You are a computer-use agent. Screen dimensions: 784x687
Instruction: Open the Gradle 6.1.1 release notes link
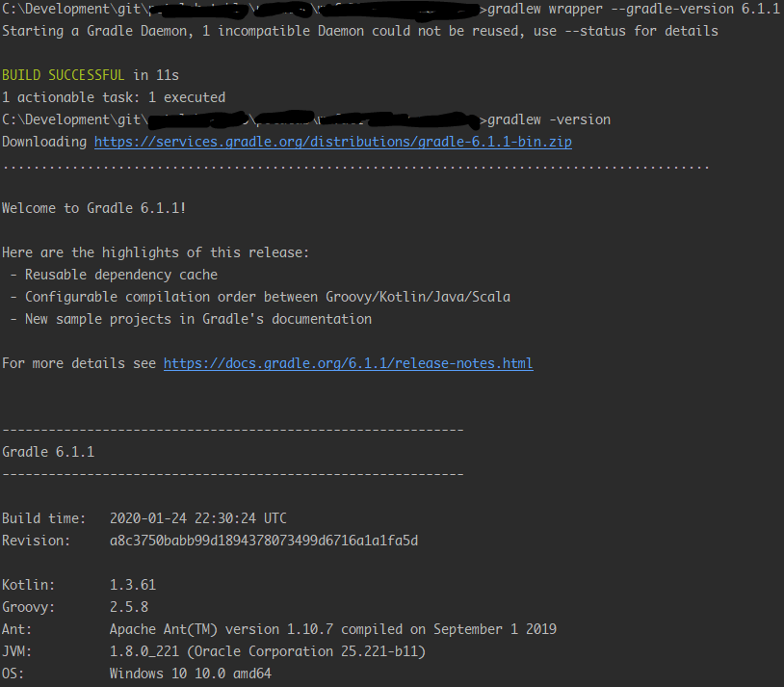[348, 364]
